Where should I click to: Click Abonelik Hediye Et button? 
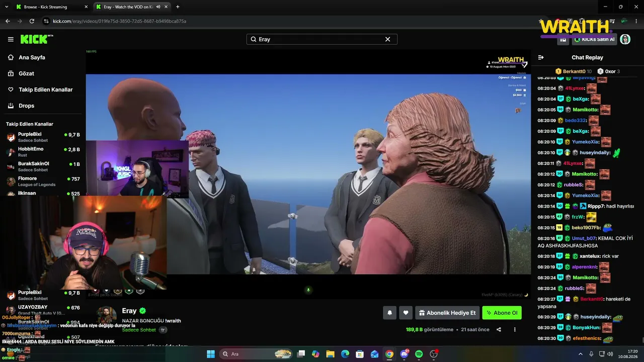point(447,313)
